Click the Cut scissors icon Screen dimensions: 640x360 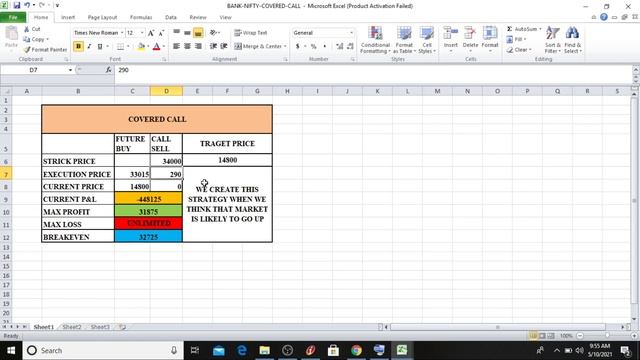[27, 29]
